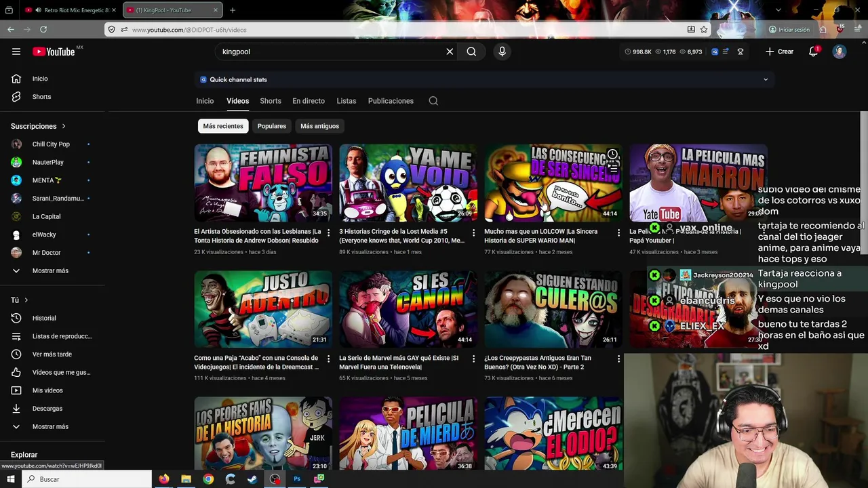
Task: Click Firefox in the Windows taskbar
Action: coord(163,479)
